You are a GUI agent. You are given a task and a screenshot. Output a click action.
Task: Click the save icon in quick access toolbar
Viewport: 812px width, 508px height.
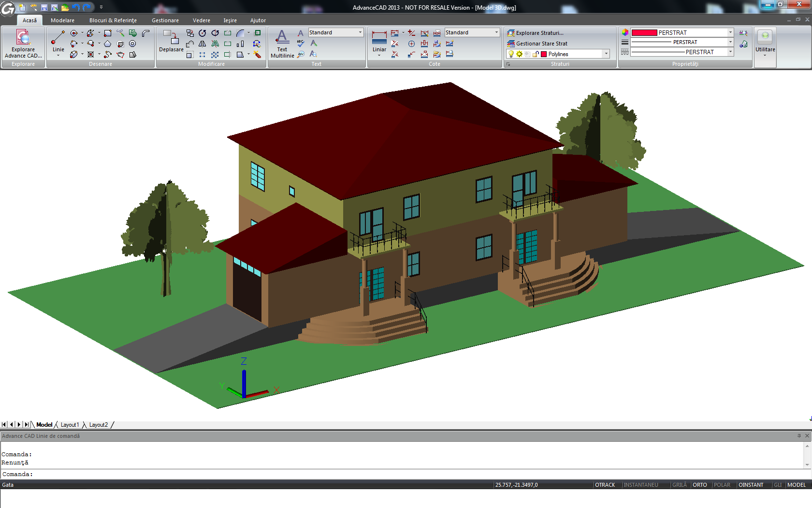click(x=44, y=7)
